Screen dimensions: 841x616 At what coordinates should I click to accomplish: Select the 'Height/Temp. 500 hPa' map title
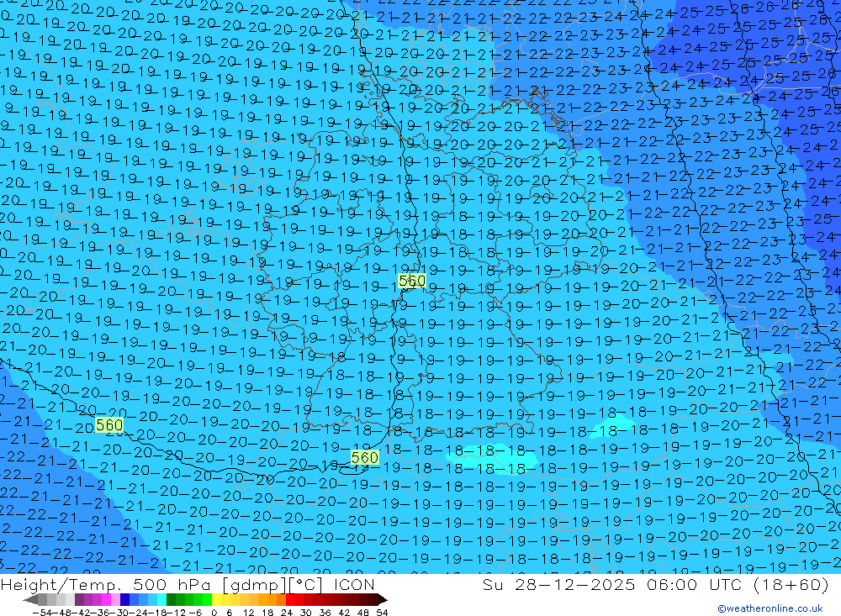(x=106, y=584)
